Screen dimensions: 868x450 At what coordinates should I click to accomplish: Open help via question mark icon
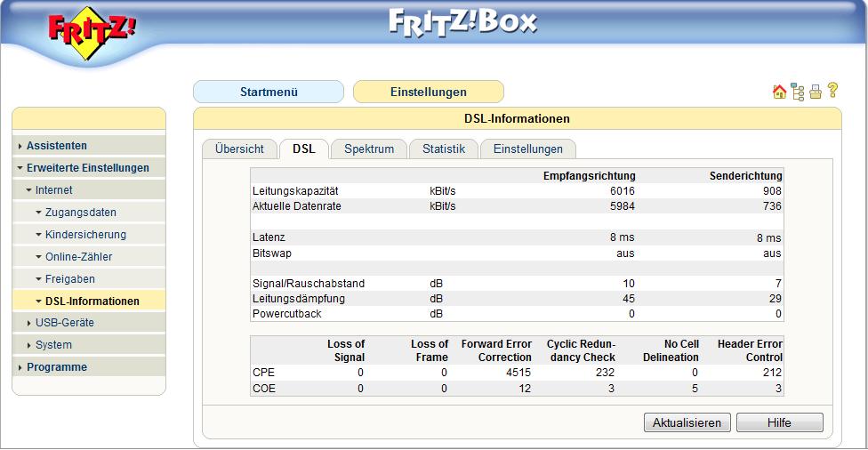[x=832, y=91]
